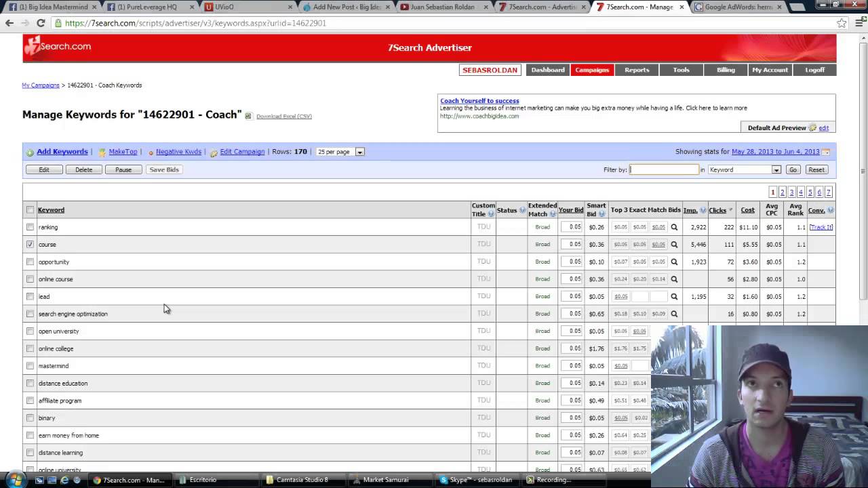Click the Edit button above the table
Viewport: 868px width, 488px height.
(44, 169)
